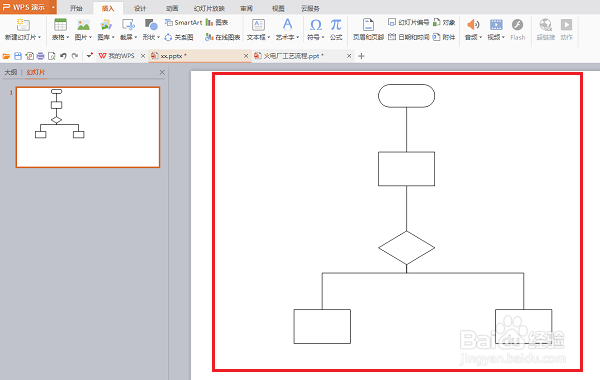Expand the Audio (音频) dropdown arrow

481,37
